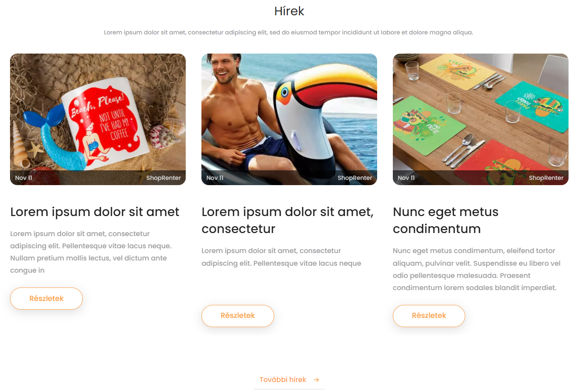The image size is (579, 392).
Task: Click Részletek under Nunc eget metus article
Action: click(429, 316)
